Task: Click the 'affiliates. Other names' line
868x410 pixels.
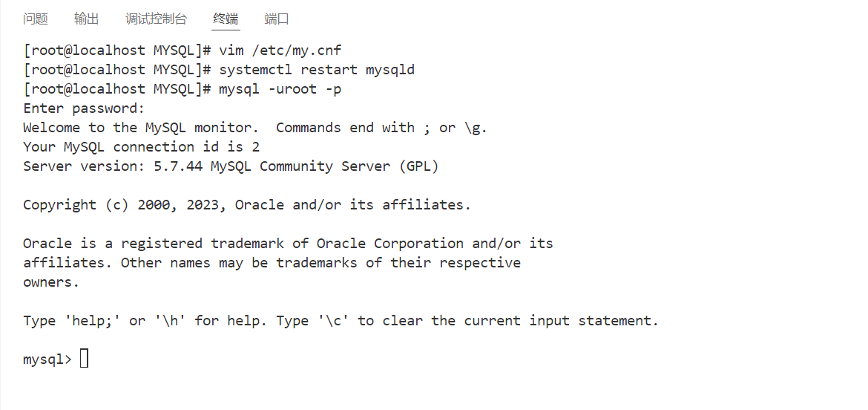Action: pyautogui.click(x=272, y=263)
